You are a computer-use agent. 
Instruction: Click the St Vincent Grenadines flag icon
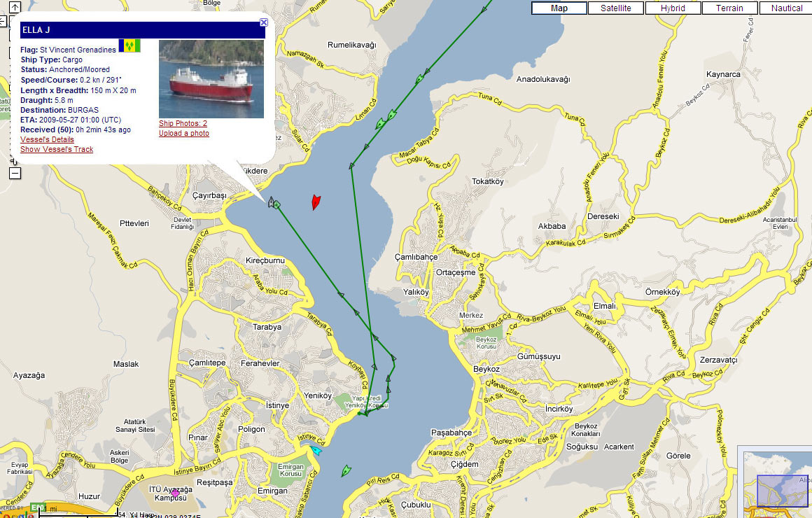129,45
